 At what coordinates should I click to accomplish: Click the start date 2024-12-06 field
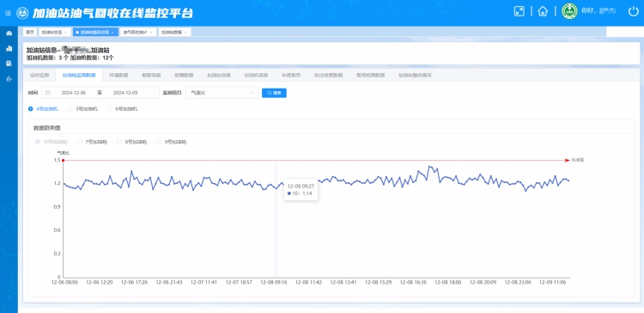click(74, 93)
